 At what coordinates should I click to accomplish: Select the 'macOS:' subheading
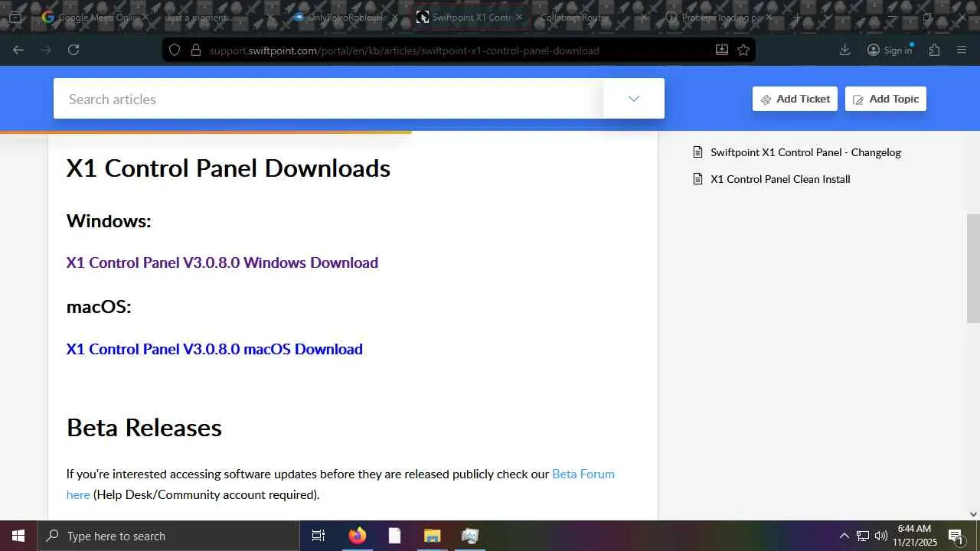click(x=99, y=306)
